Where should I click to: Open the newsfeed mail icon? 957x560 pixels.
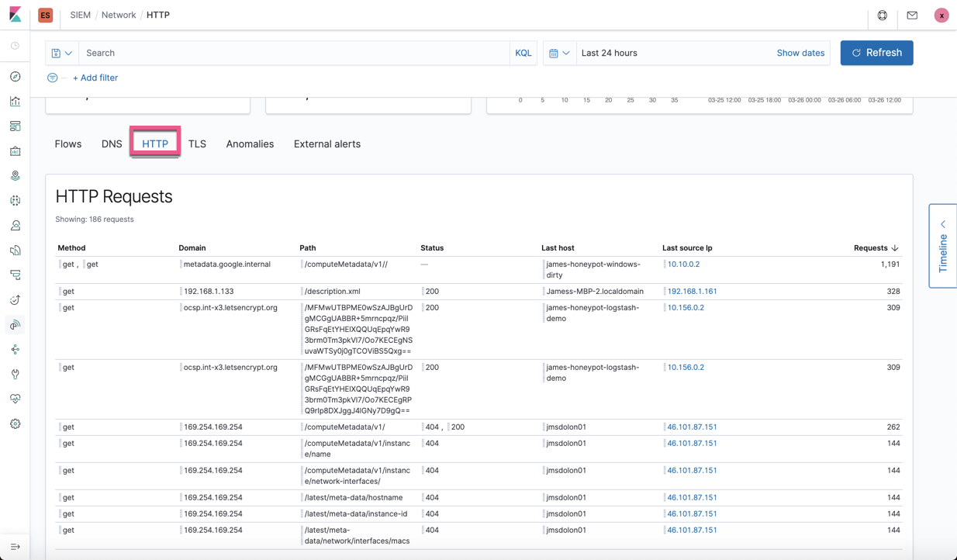point(912,15)
